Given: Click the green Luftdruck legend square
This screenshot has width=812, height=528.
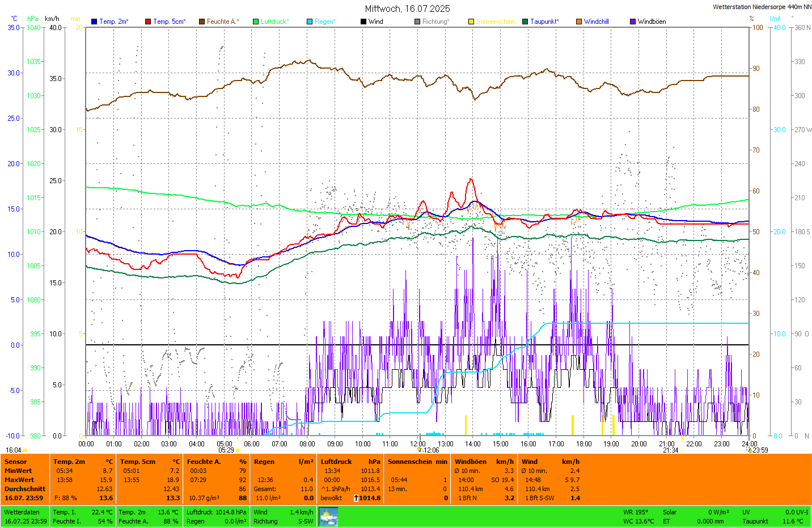Looking at the screenshot, I should (x=256, y=22).
